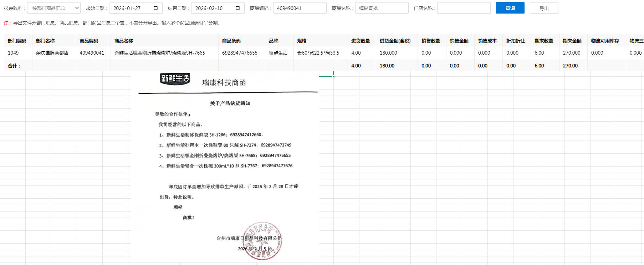Click the red company seal stamp

(x=262, y=240)
